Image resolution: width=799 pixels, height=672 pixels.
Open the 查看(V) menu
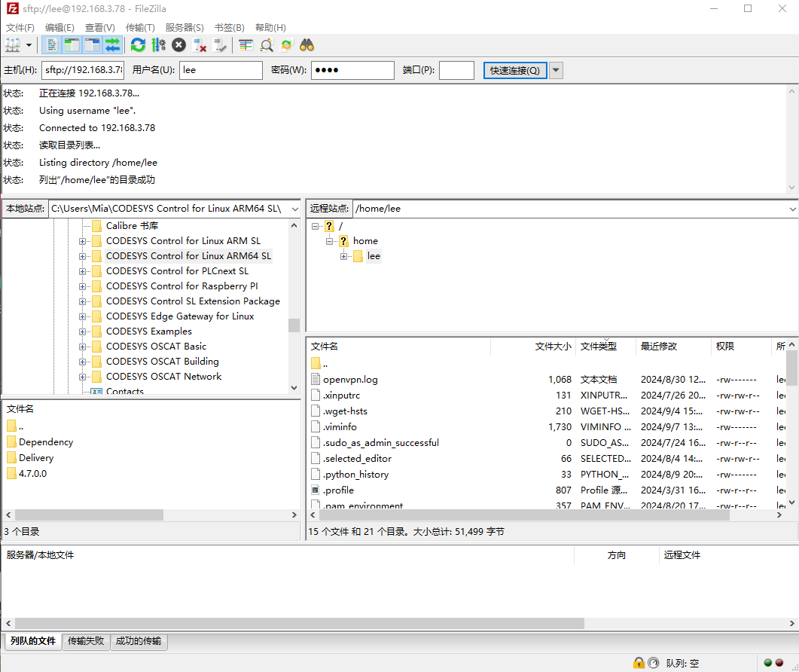100,28
